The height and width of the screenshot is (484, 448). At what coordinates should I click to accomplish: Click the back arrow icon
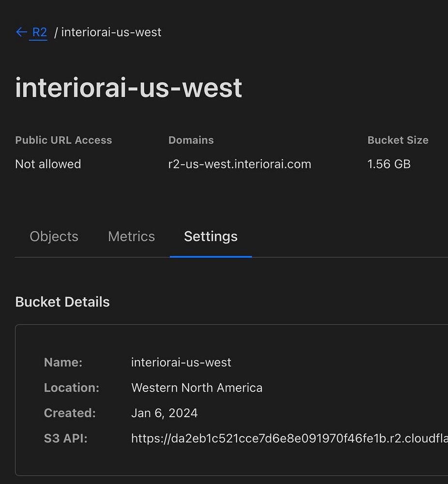pos(21,32)
